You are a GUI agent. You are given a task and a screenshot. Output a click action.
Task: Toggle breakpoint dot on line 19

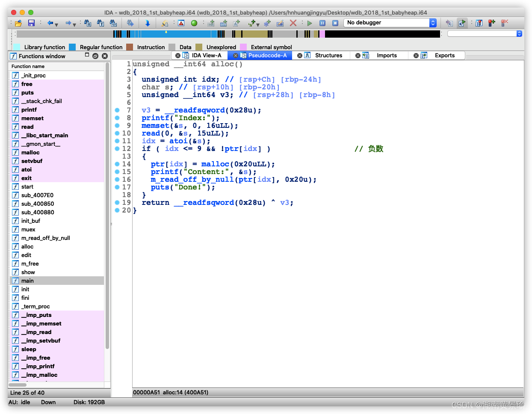click(x=117, y=203)
